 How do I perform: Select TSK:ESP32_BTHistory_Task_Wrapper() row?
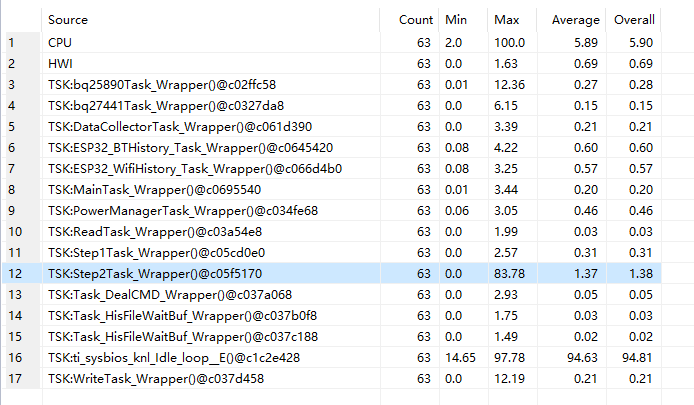(334, 148)
